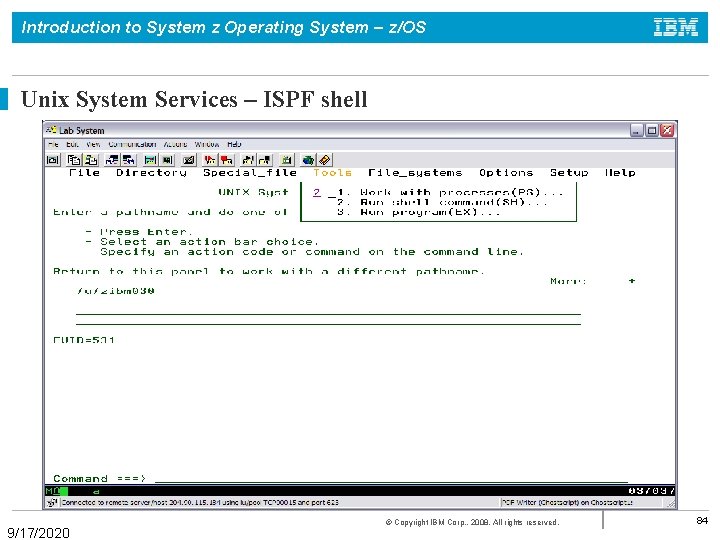Open the File_systems action bar choice
The width and height of the screenshot is (720, 540).
415,173
